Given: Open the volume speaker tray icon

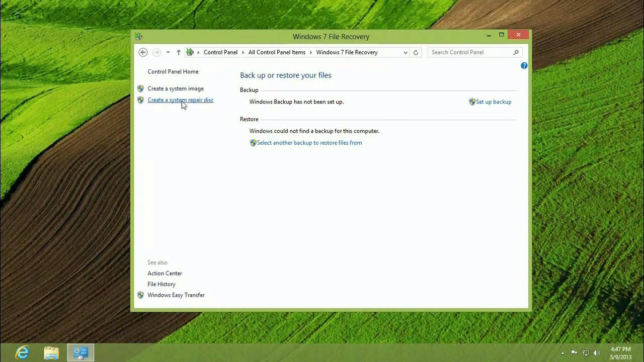Looking at the screenshot, I should 597,353.
